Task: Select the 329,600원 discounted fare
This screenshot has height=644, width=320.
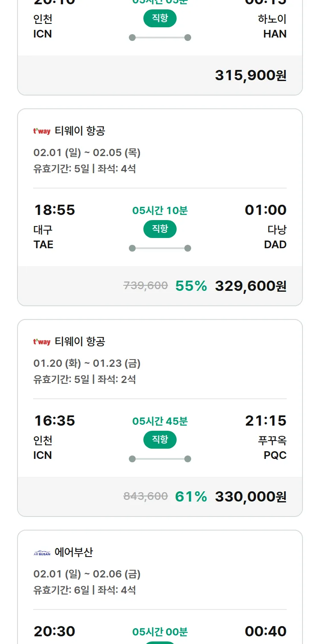Action: coord(250,286)
